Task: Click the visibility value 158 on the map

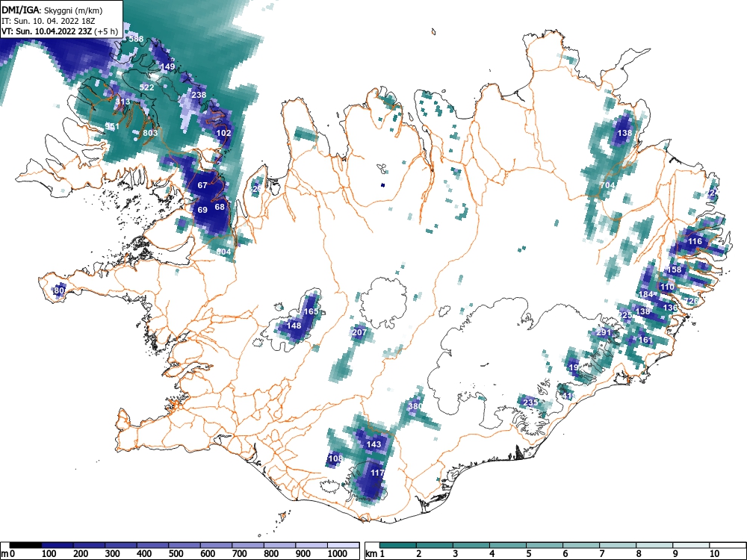Action: tap(674, 270)
